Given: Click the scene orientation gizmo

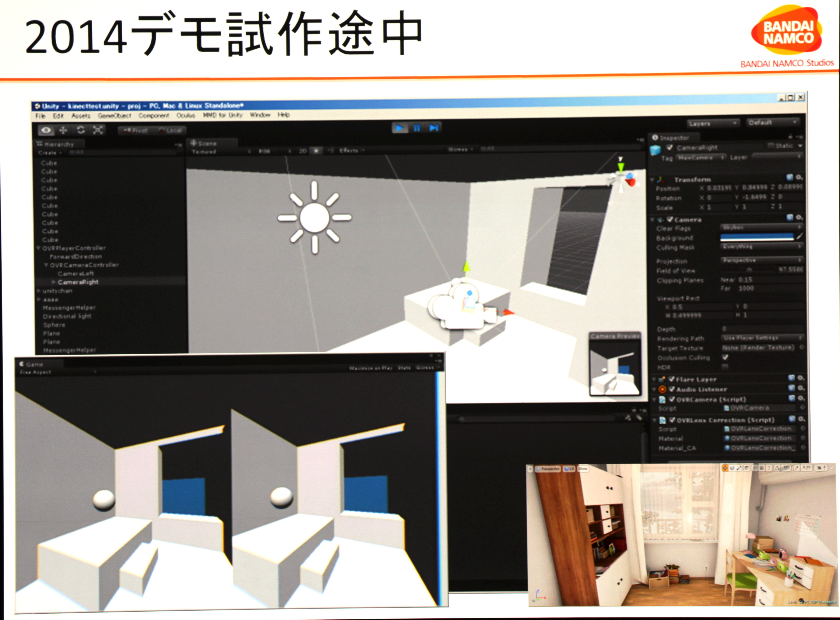Looking at the screenshot, I should (621, 178).
